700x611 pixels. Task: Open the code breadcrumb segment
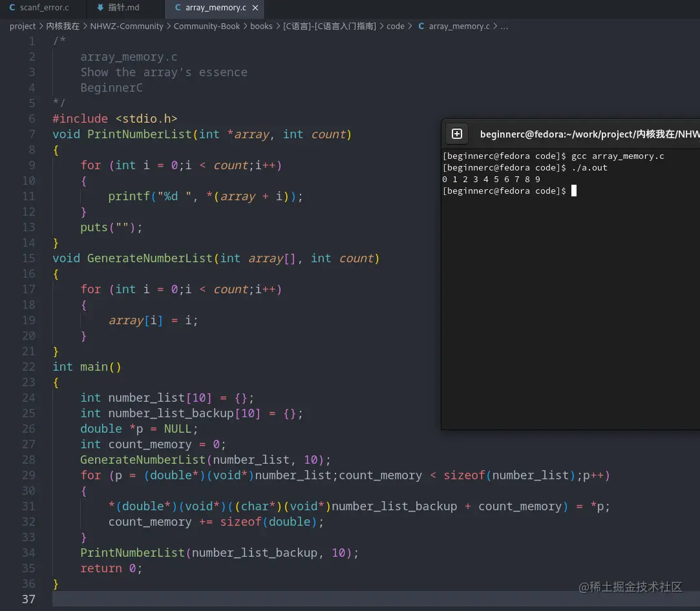[396, 26]
